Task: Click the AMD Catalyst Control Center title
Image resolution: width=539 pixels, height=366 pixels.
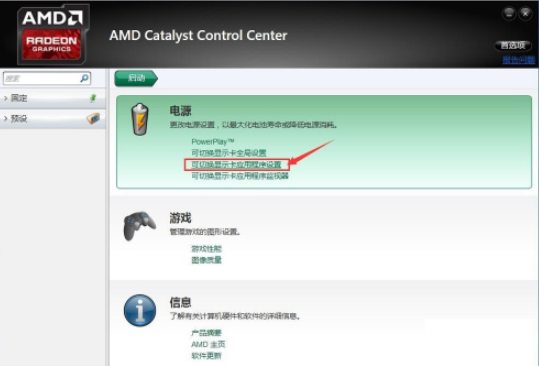Action: [x=198, y=35]
